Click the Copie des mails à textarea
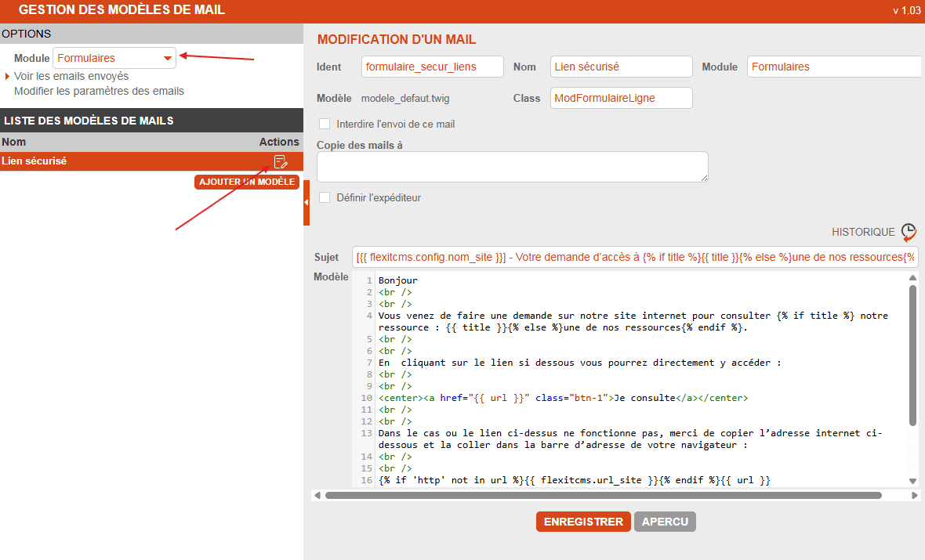925x560 pixels. [x=512, y=167]
